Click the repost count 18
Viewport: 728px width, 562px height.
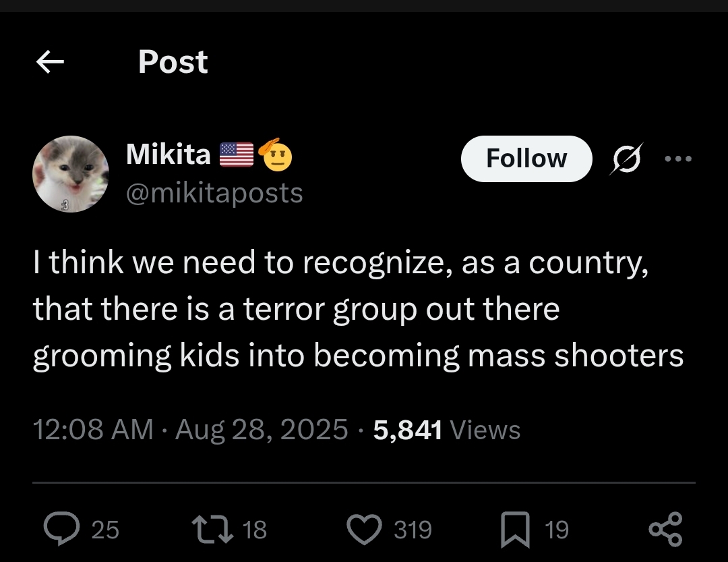(254, 530)
